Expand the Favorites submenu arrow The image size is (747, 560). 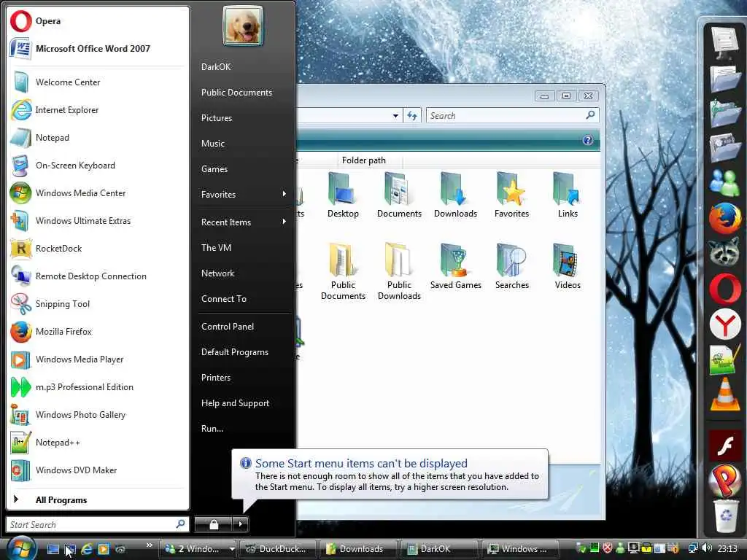click(284, 194)
